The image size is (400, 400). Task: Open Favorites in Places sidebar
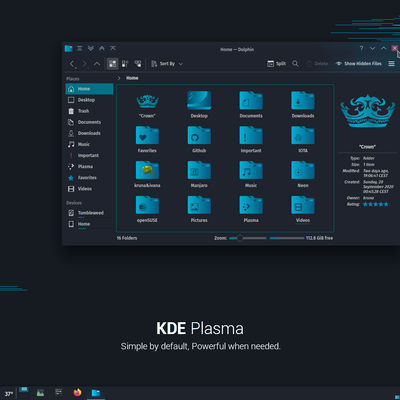(x=89, y=178)
